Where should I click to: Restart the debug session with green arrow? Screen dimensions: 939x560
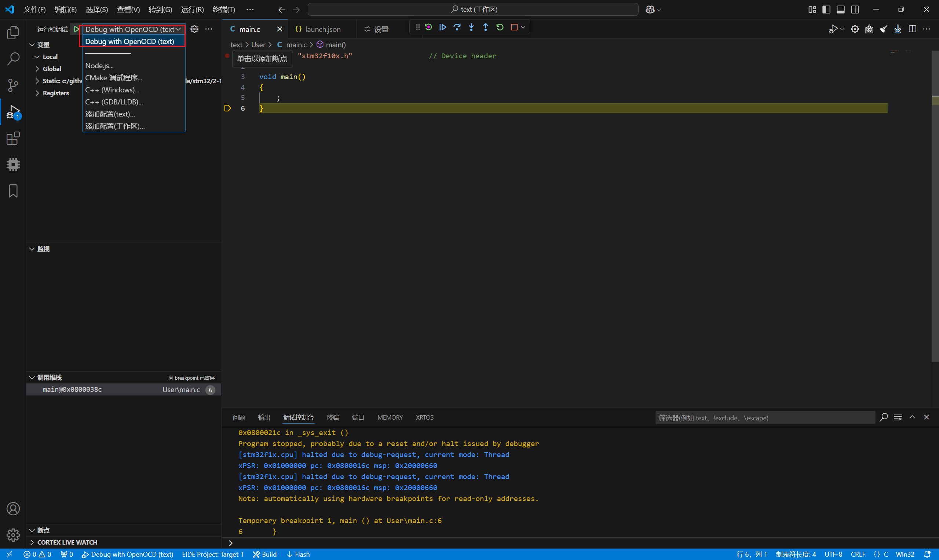pyautogui.click(x=500, y=27)
